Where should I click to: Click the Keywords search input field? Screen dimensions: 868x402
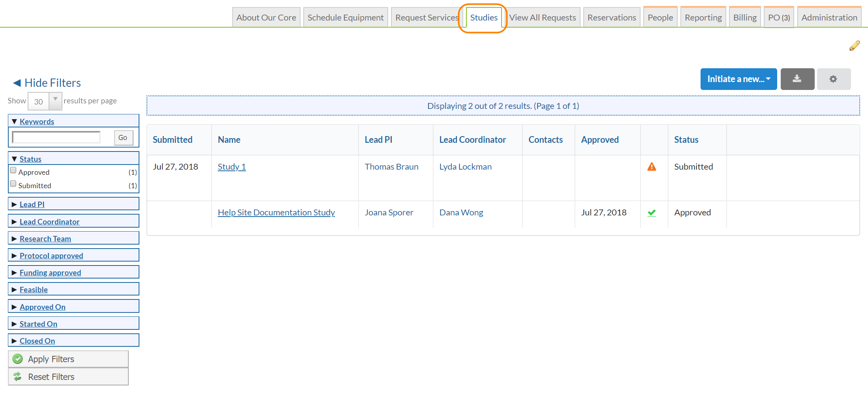56,137
